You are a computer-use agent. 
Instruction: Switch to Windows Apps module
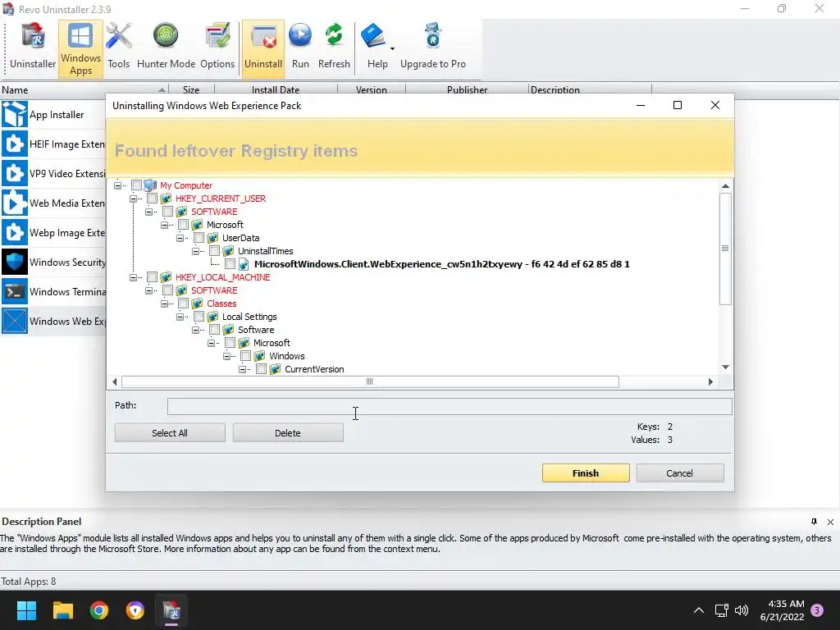[80, 48]
